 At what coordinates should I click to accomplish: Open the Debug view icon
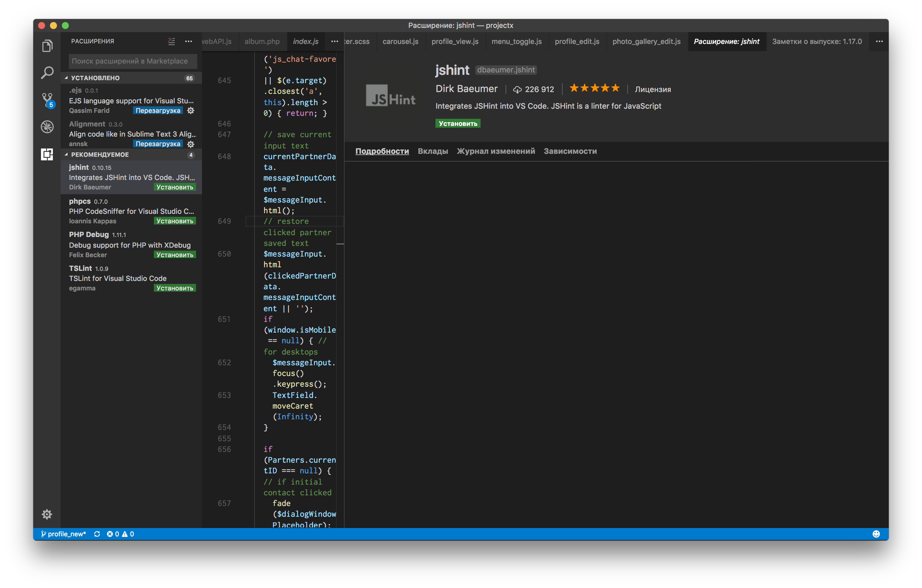coord(47,127)
